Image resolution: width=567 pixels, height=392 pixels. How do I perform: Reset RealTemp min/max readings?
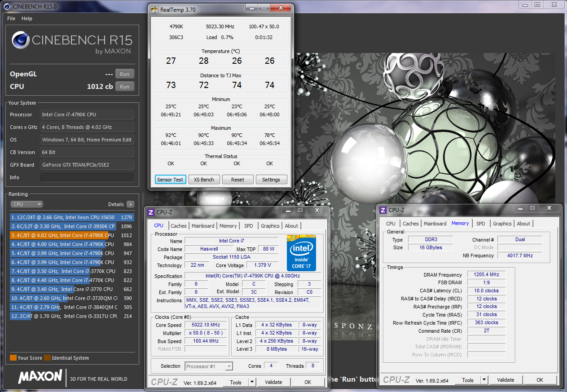point(237,180)
